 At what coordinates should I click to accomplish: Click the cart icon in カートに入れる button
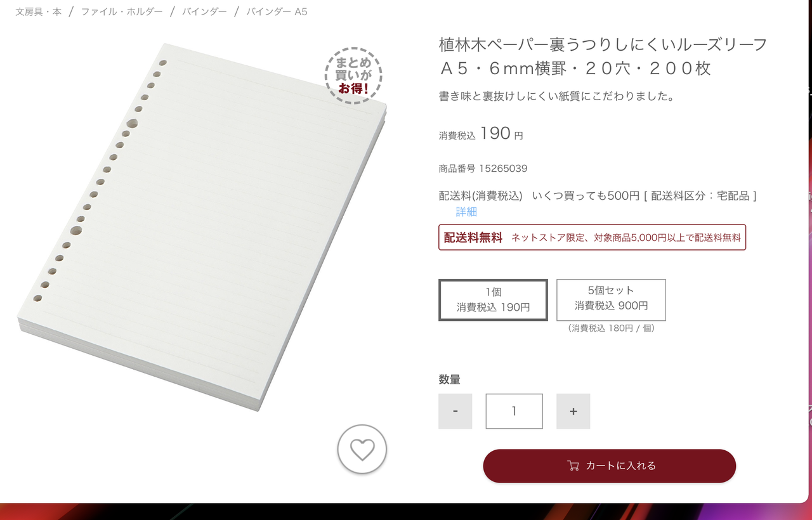tap(573, 465)
